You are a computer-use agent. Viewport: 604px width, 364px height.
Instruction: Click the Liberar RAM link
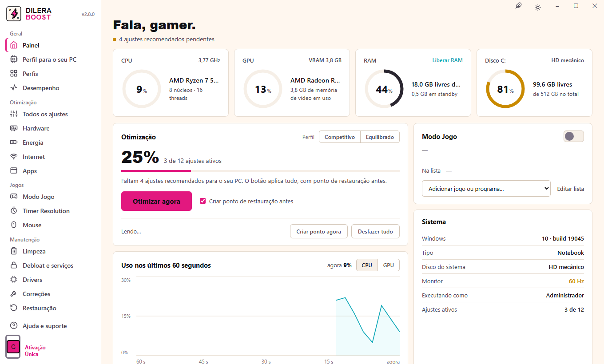coord(447,60)
